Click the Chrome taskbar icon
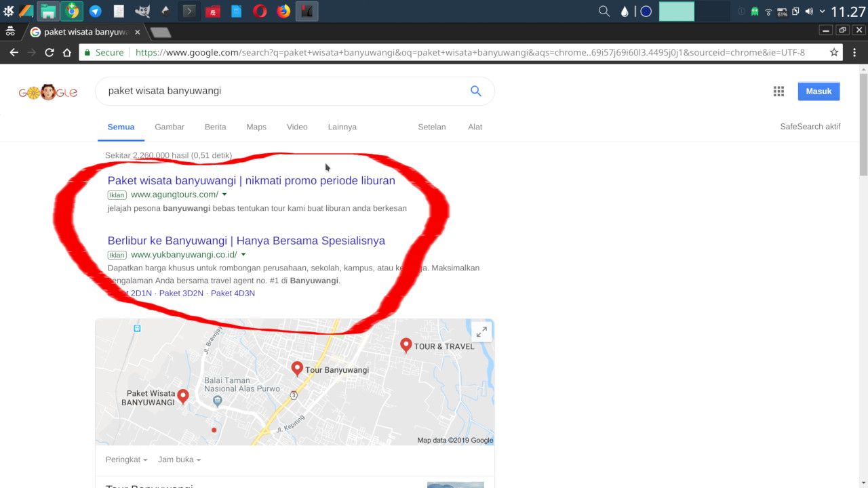 click(x=72, y=11)
